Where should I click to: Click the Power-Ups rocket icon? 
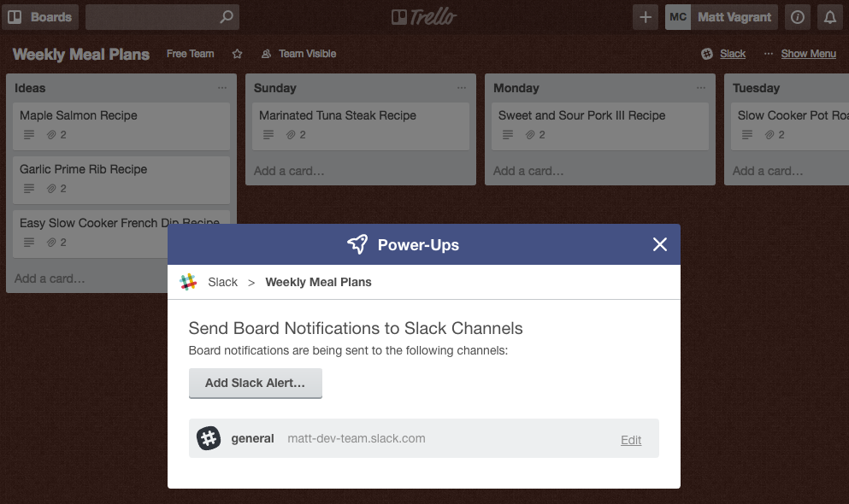[357, 244]
